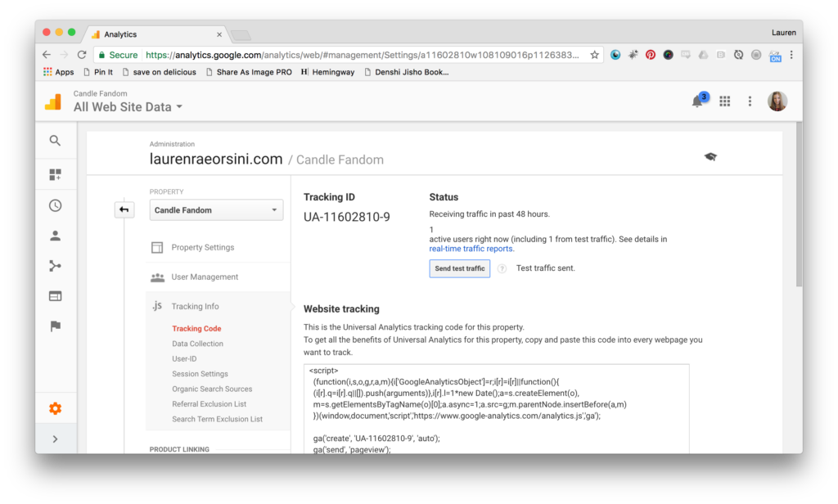Expand the left sidebar with chevron
Screen dimensions: 838x504
[55, 439]
